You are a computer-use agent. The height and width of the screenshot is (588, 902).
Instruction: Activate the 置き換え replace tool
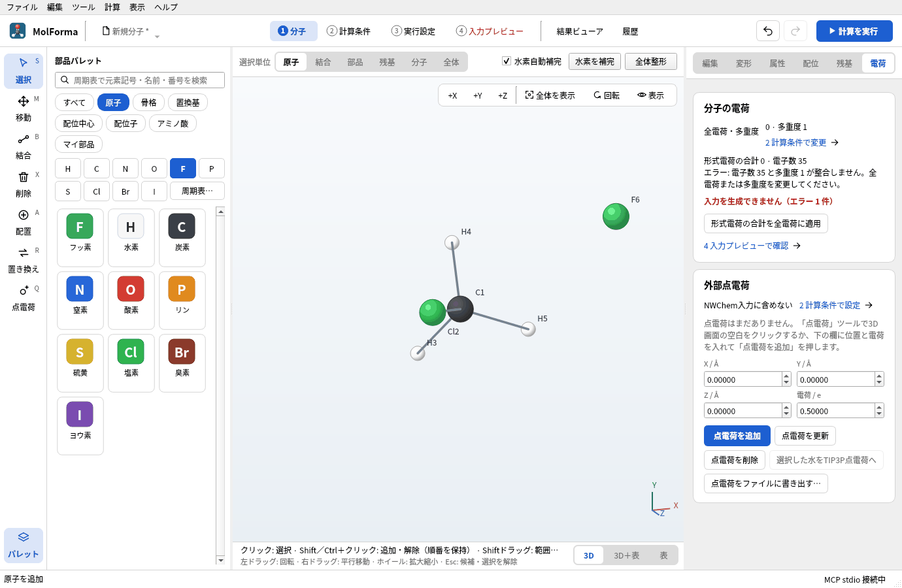tap(24, 260)
